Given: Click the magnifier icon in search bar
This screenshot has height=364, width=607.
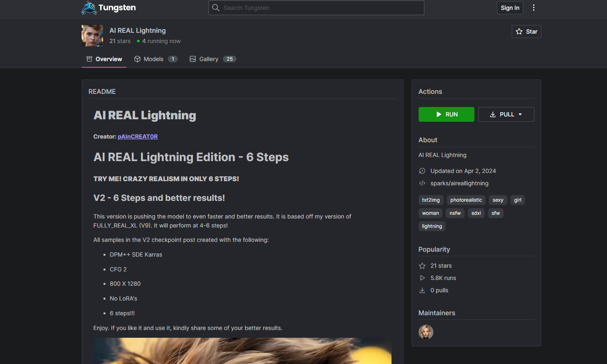Looking at the screenshot, I should coord(216,8).
